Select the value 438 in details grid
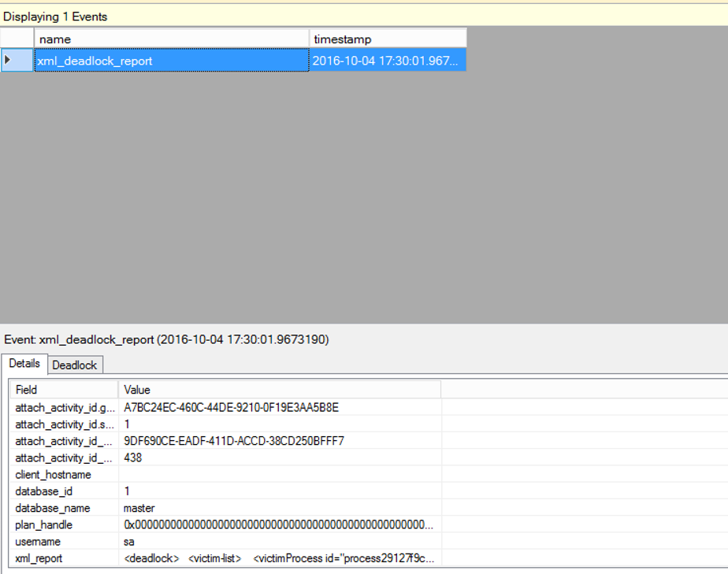Viewport: 728px width, 574px height. 133,457
